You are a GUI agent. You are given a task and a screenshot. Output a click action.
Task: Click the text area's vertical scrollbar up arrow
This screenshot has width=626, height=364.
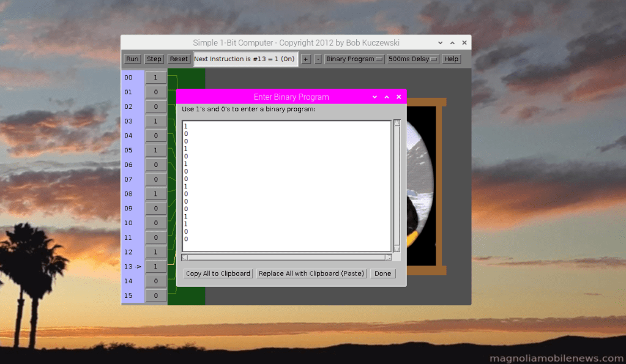click(397, 124)
